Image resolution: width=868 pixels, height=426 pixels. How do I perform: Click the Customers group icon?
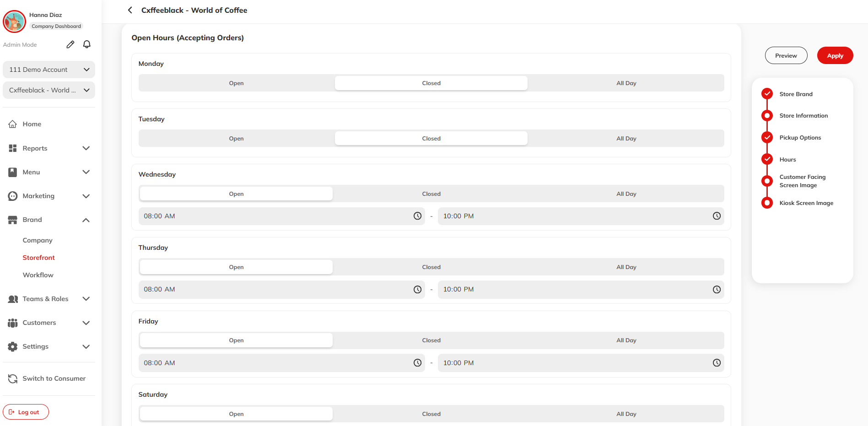[13, 323]
